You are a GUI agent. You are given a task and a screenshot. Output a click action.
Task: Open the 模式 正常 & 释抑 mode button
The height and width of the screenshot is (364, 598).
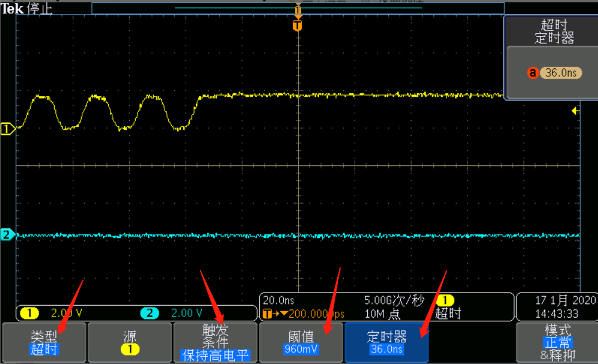(x=558, y=342)
